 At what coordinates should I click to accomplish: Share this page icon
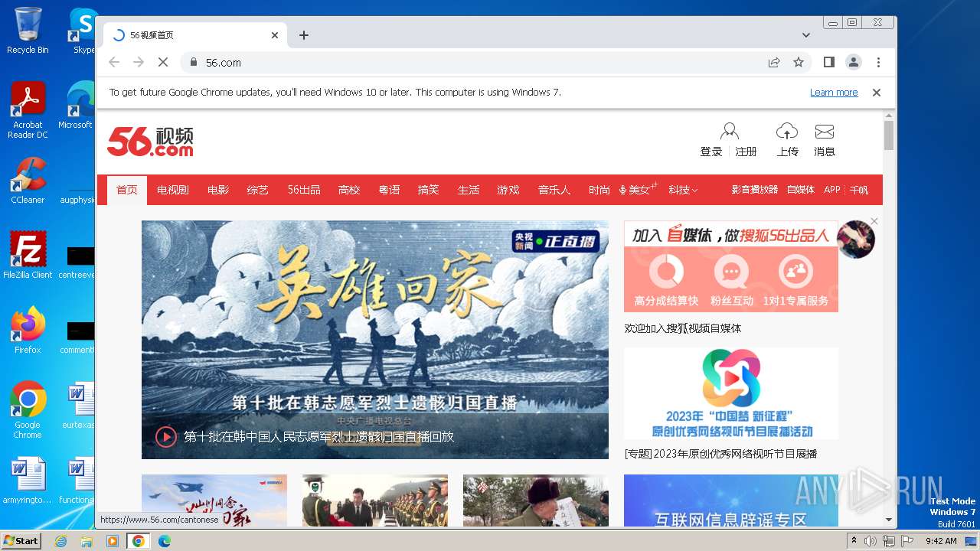click(774, 62)
